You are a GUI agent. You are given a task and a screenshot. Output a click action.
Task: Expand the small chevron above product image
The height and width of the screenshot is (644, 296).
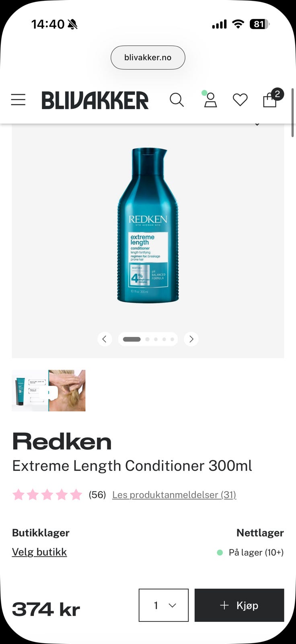pos(257,124)
